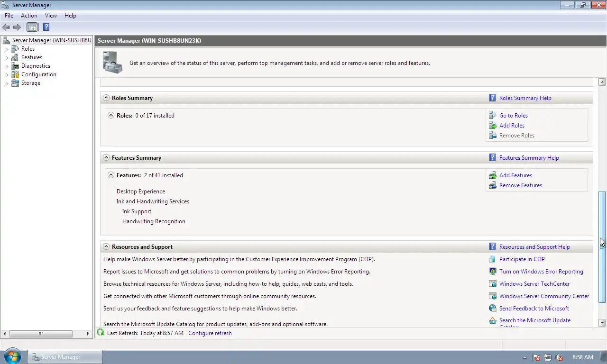Click the Resources and Support Help icon
Screen dimensions: 607x364
tap(493, 247)
